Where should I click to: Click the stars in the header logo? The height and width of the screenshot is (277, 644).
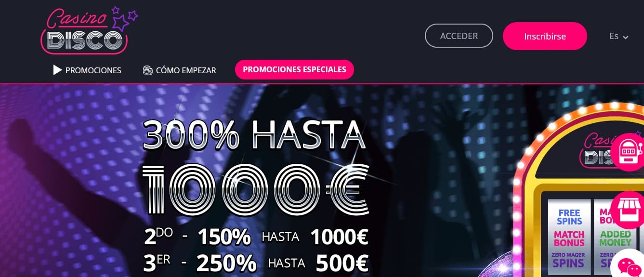[124, 18]
